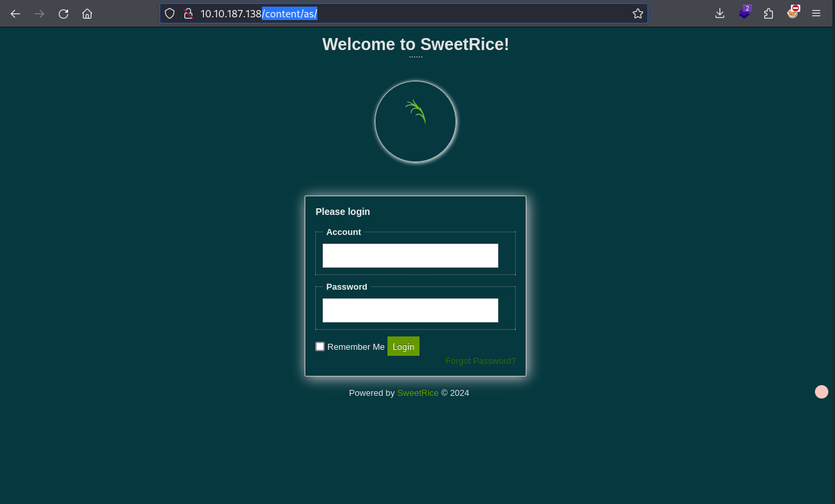835x504 pixels.
Task: Open the hamburger application menu
Action: (x=816, y=13)
